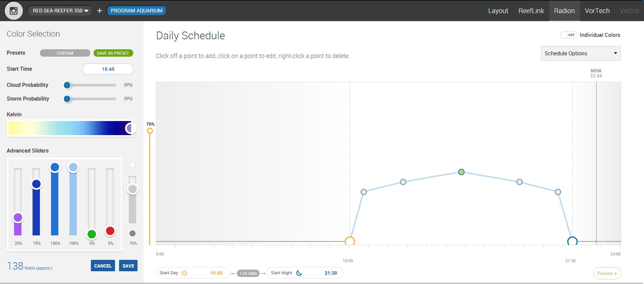This screenshot has width=644, height=284.
Task: Click the Save button
Action: tap(128, 266)
